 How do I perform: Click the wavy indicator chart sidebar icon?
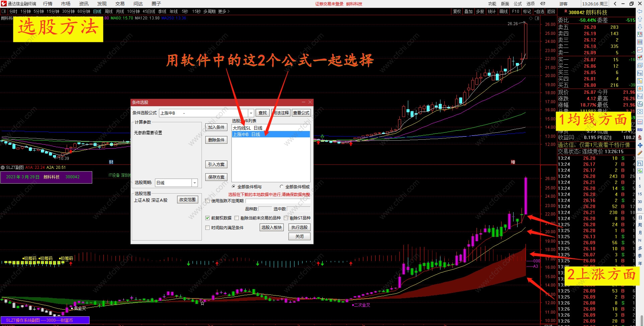tap(640, 122)
